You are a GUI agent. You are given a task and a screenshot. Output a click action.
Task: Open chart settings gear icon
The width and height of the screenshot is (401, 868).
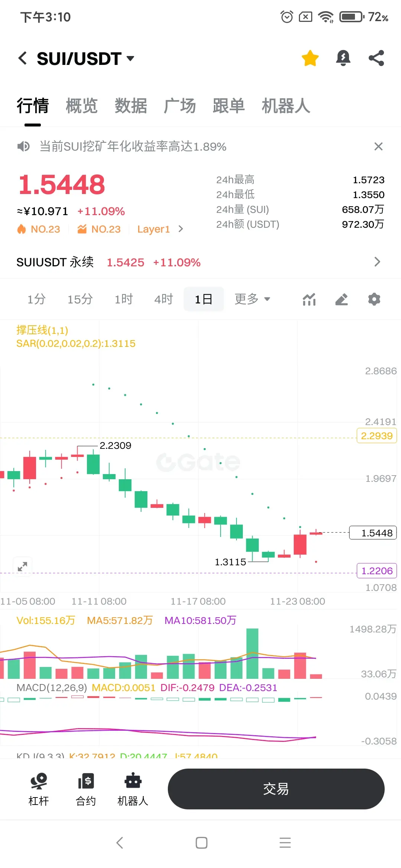(374, 299)
